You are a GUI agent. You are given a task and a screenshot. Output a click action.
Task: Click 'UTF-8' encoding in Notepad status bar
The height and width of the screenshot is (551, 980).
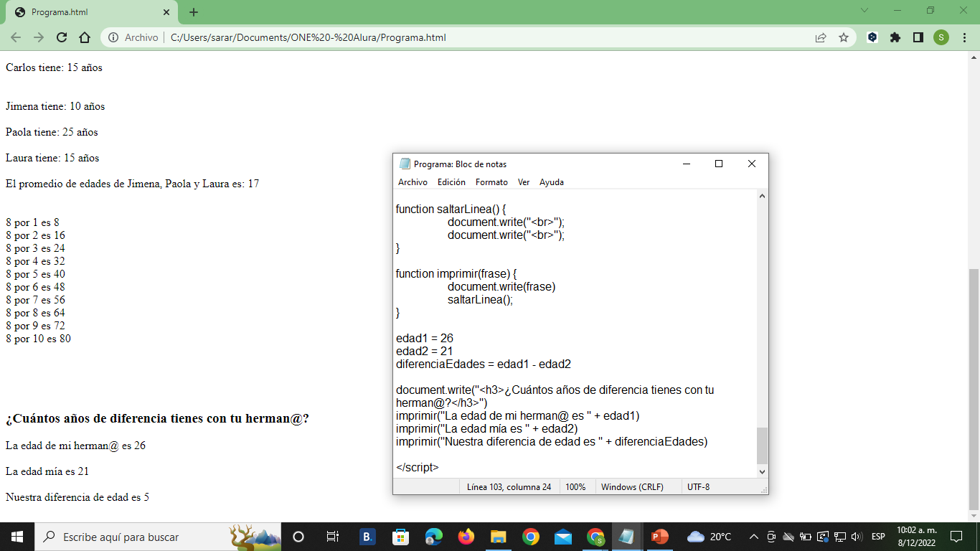pyautogui.click(x=698, y=487)
